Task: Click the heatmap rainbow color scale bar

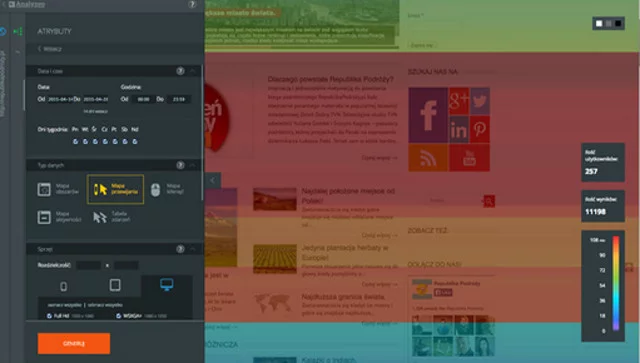Action: (x=616, y=283)
